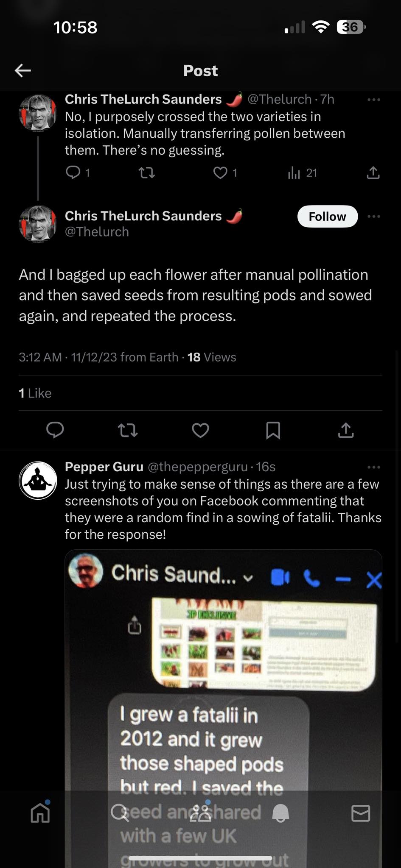Reply to the main post
This screenshot has width=401, height=868.
(55, 430)
